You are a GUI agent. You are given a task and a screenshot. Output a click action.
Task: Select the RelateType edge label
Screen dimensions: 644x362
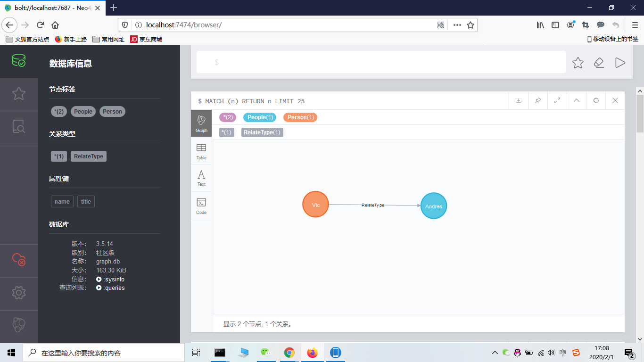373,205
